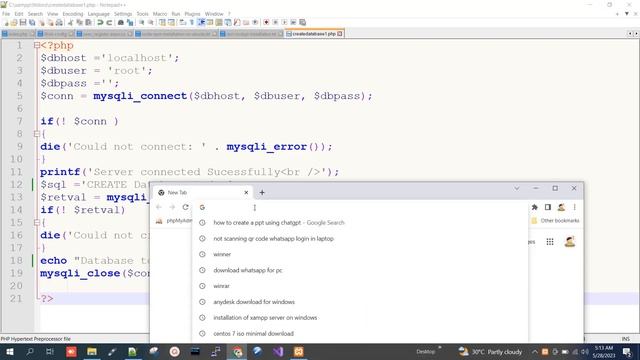Click the Cut toolbar icon

[71, 22]
